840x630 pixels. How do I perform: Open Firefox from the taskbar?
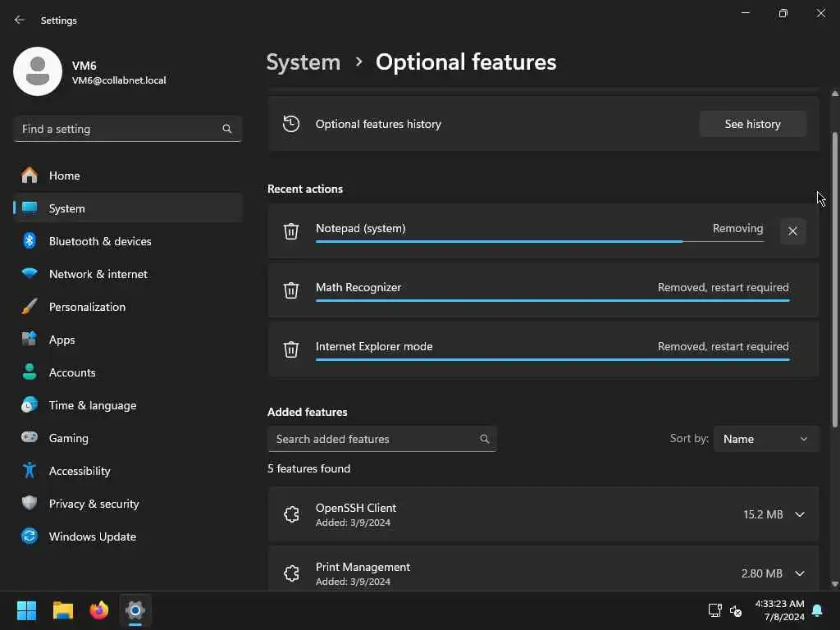(99, 610)
